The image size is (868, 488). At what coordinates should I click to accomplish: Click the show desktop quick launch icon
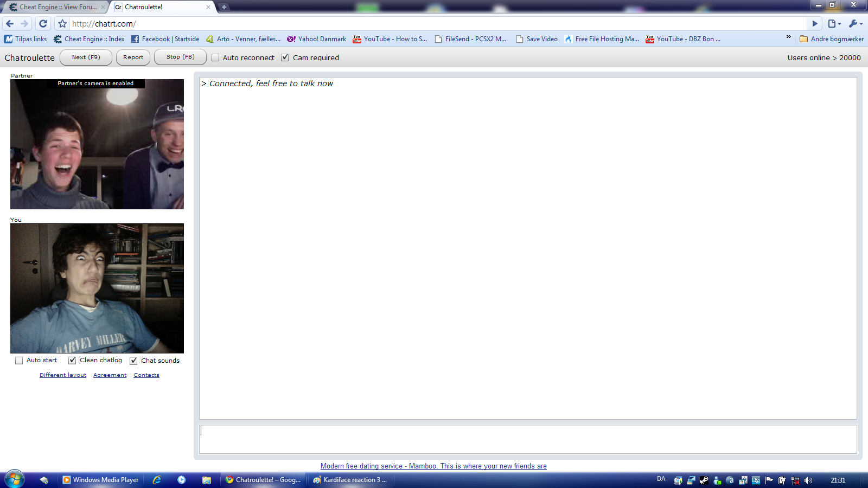tap(44, 480)
